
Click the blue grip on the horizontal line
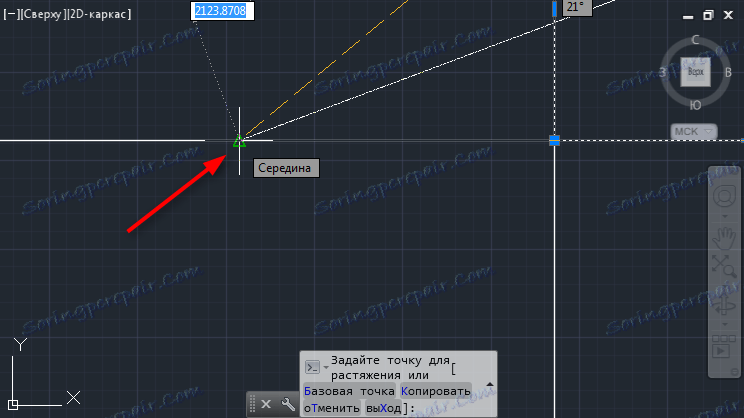[x=554, y=140]
